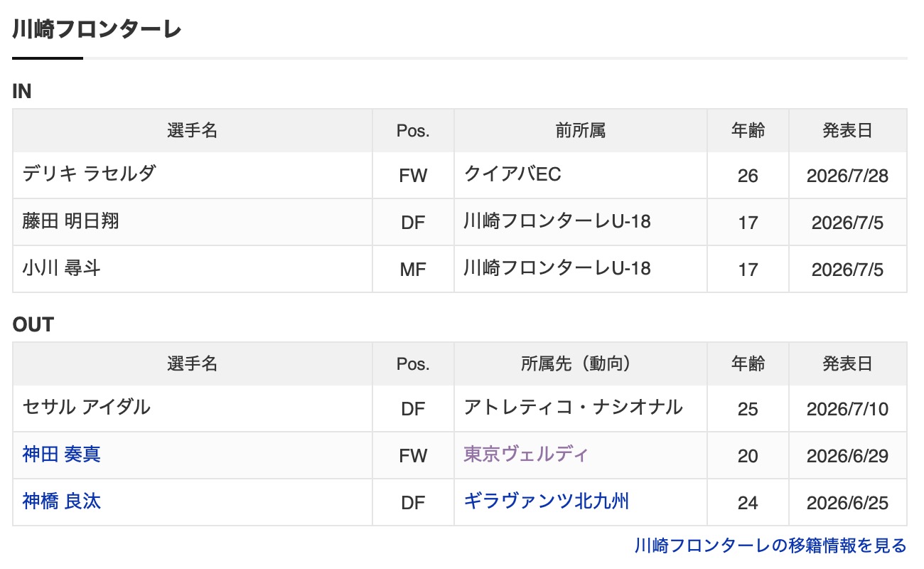Image resolution: width=924 pixels, height=569 pixels.
Task: Click the アトレティコ・ナシオナル destination cell
Action: [x=581, y=408]
